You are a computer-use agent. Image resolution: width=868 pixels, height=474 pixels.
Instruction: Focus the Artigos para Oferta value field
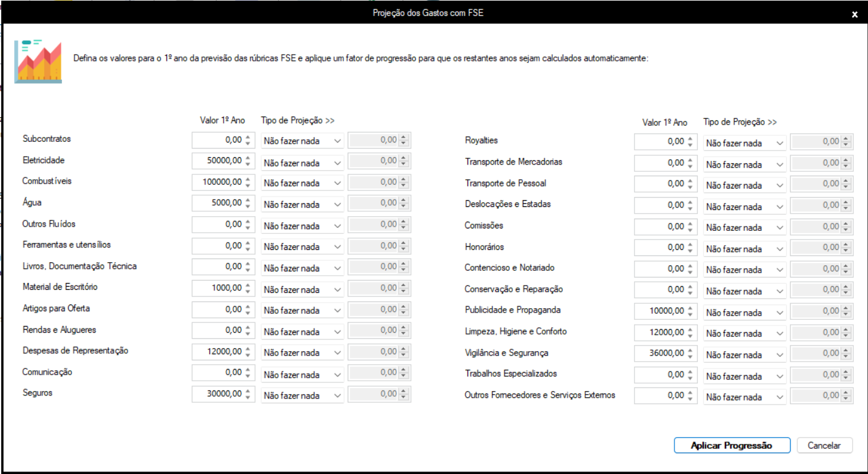coord(223,309)
